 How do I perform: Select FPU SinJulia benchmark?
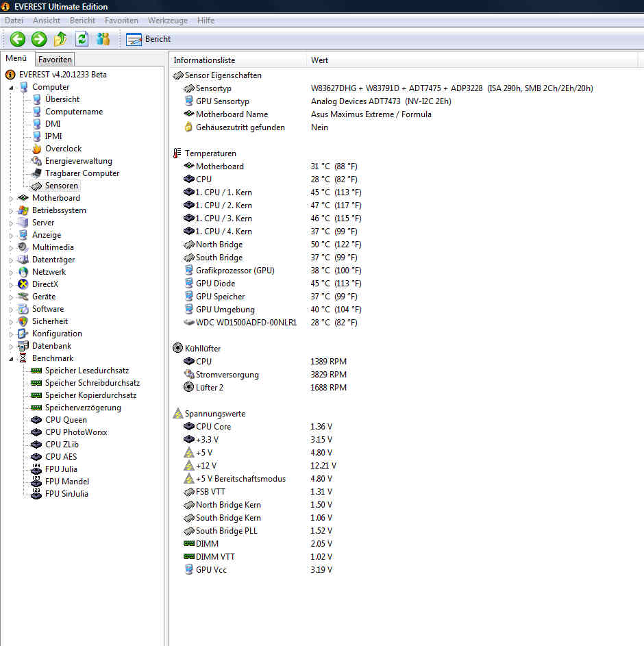coord(66,494)
